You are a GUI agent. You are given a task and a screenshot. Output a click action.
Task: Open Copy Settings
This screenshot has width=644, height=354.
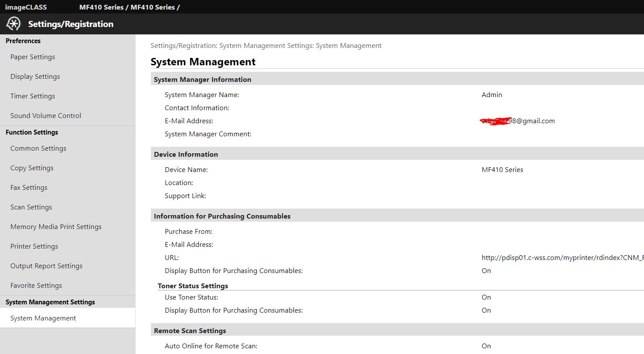coord(32,168)
